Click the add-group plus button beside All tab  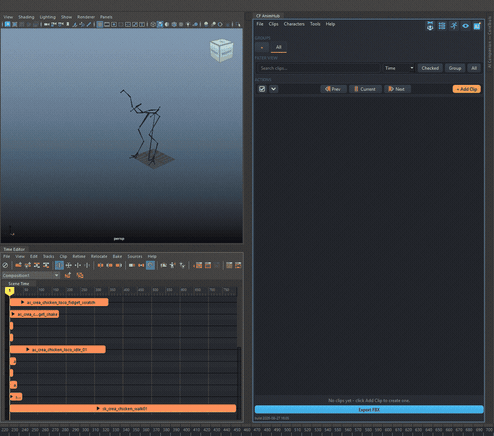262,47
